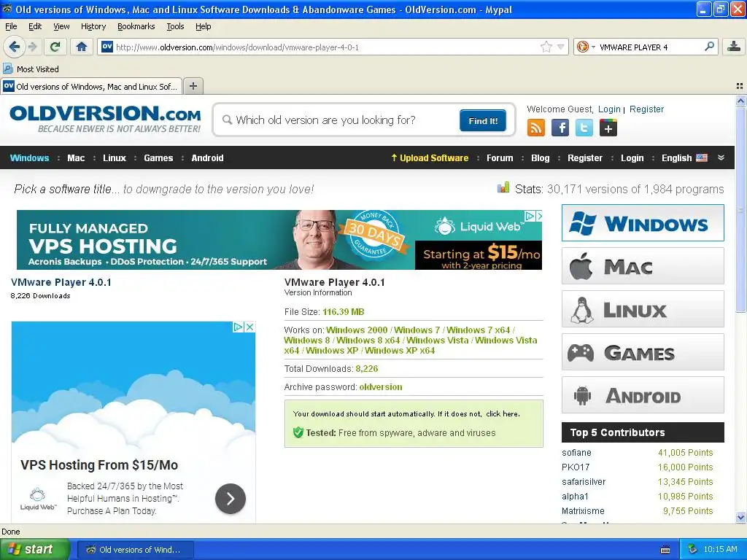Click the page scrollbar up arrow
This screenshot has height=560, width=747.
coord(740,101)
